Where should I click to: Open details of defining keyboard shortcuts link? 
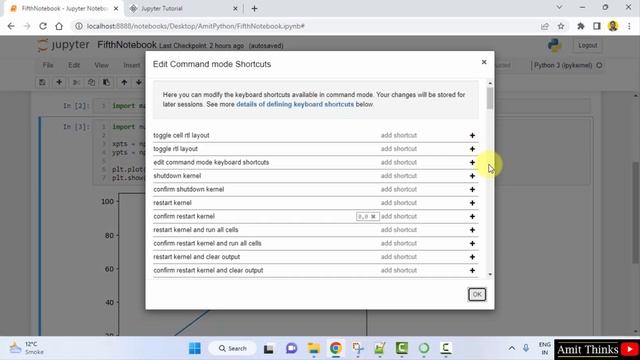click(295, 104)
